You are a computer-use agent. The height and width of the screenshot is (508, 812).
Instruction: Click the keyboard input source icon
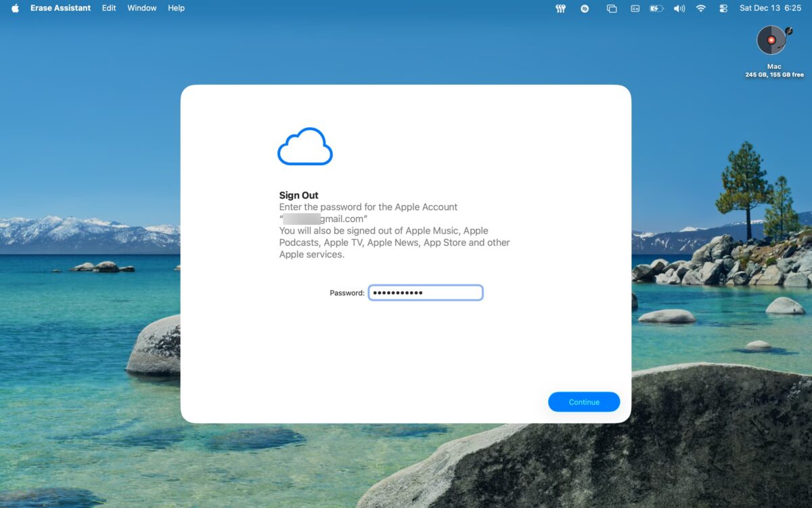(635, 8)
